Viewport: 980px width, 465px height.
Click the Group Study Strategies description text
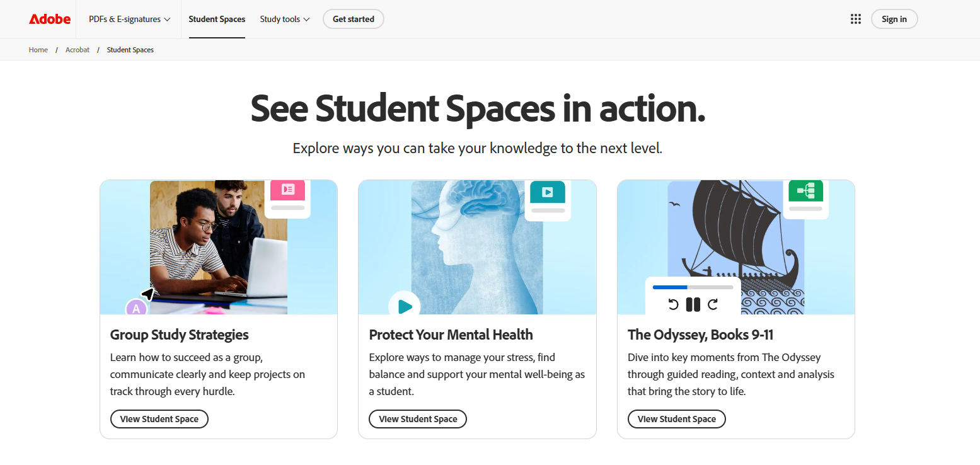[x=208, y=374]
